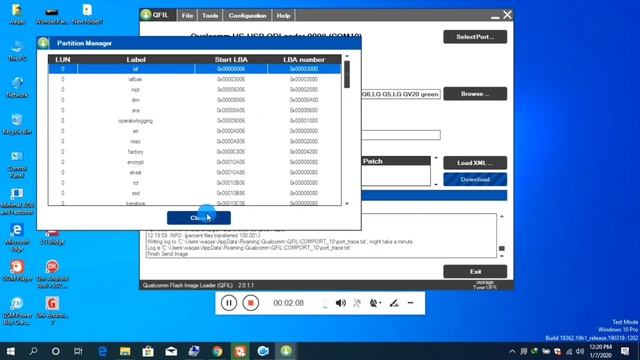Image resolution: width=640 pixels, height=360 pixels.
Task: Switch to QFIL taskbar icon
Action: [x=286, y=351]
